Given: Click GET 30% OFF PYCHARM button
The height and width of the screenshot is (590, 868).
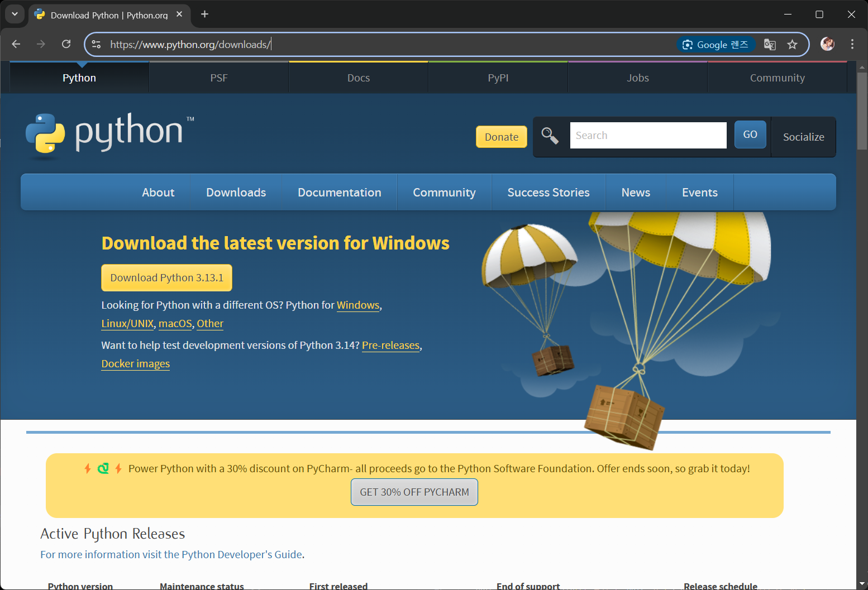Looking at the screenshot, I should pyautogui.click(x=414, y=492).
